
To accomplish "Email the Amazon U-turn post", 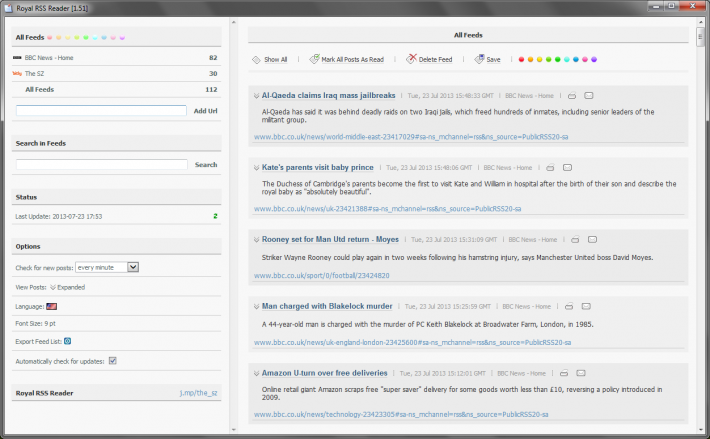I will pyautogui.click(x=581, y=373).
